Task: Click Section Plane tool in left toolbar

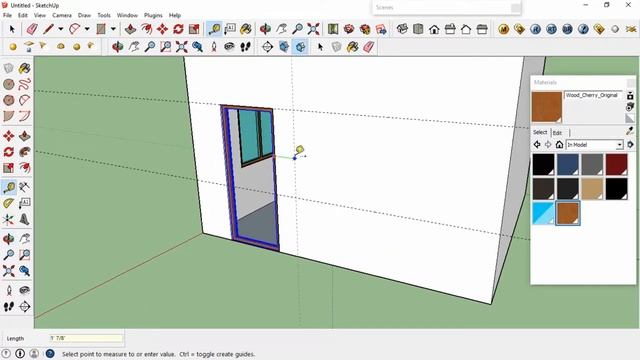Action: point(24,307)
